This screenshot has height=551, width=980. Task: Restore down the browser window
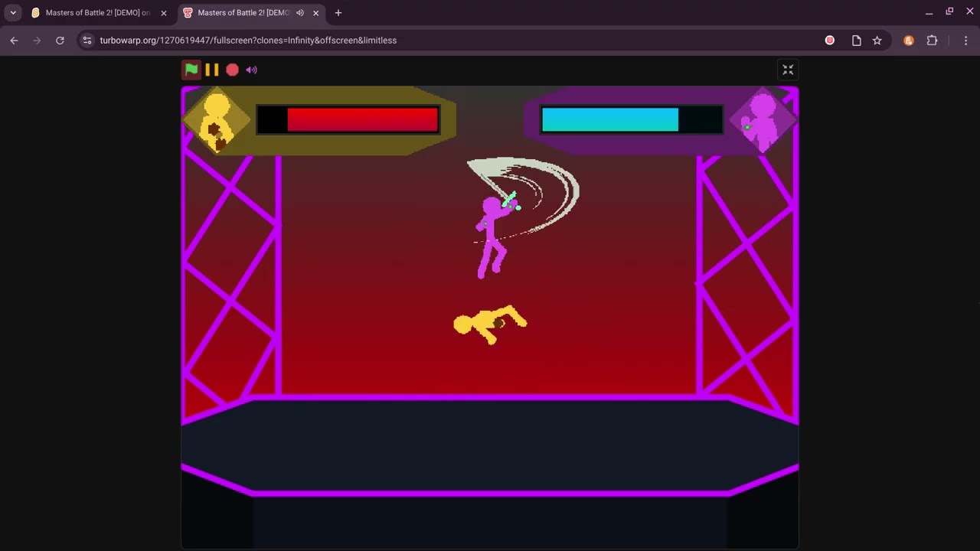(949, 12)
